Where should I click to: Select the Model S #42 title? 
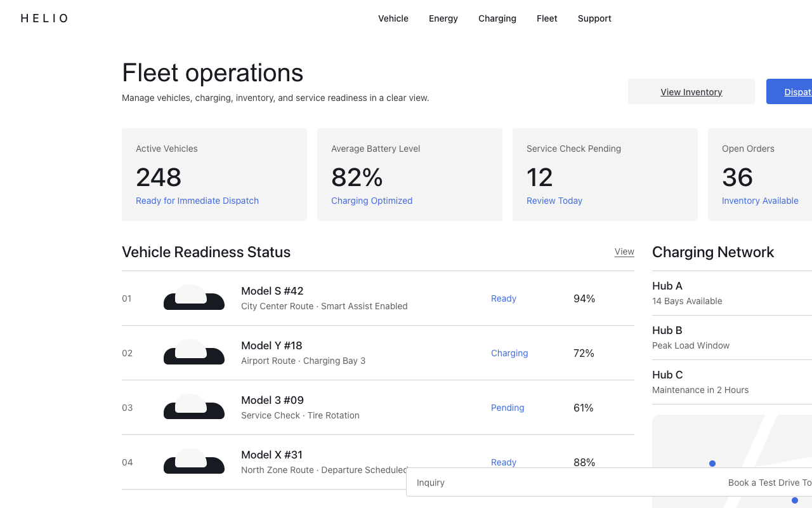[x=272, y=291]
